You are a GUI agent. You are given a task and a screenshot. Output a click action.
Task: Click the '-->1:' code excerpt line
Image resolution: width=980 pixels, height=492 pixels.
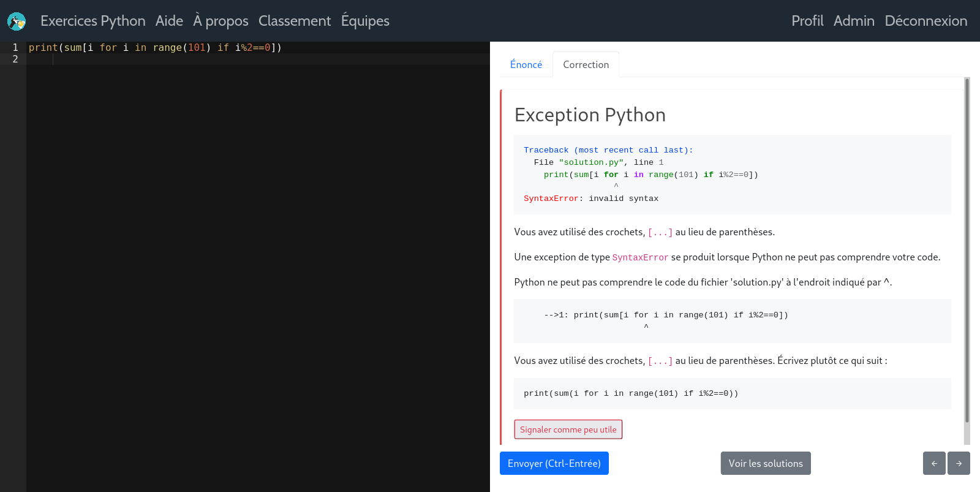tap(666, 315)
